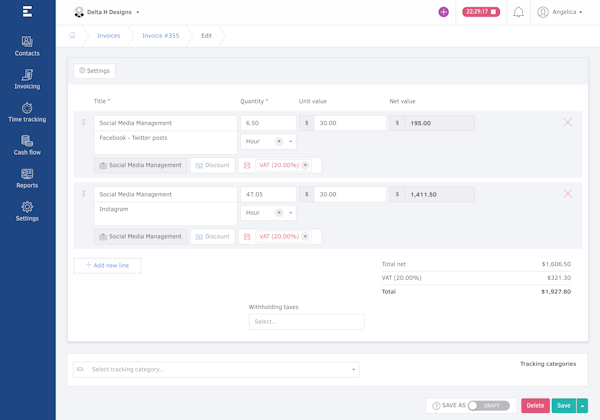Open the Instagram line's VAT tax selector
The width and height of the screenshot is (600, 420).
coord(280,236)
